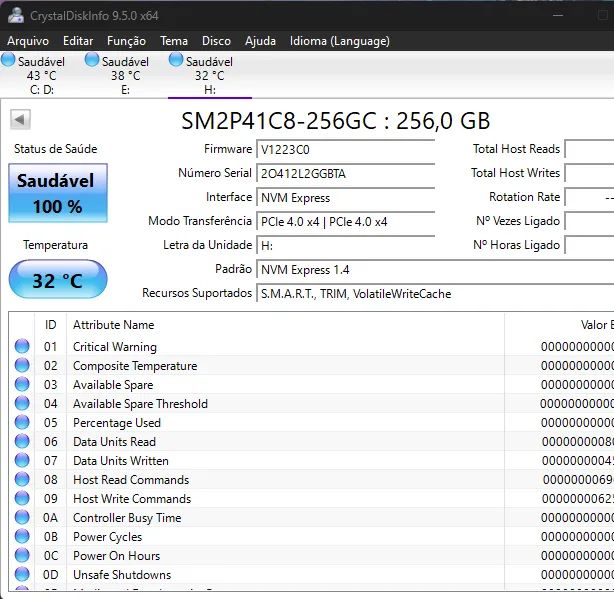The width and height of the screenshot is (614, 599).
Task: Click the Nº Horas Ligado value field
Action: pos(589,245)
